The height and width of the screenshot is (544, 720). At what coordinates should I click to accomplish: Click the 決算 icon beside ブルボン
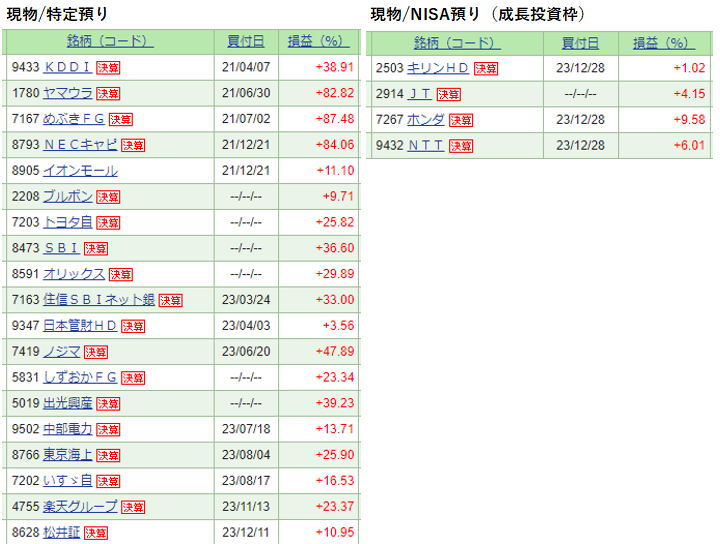coord(108,197)
